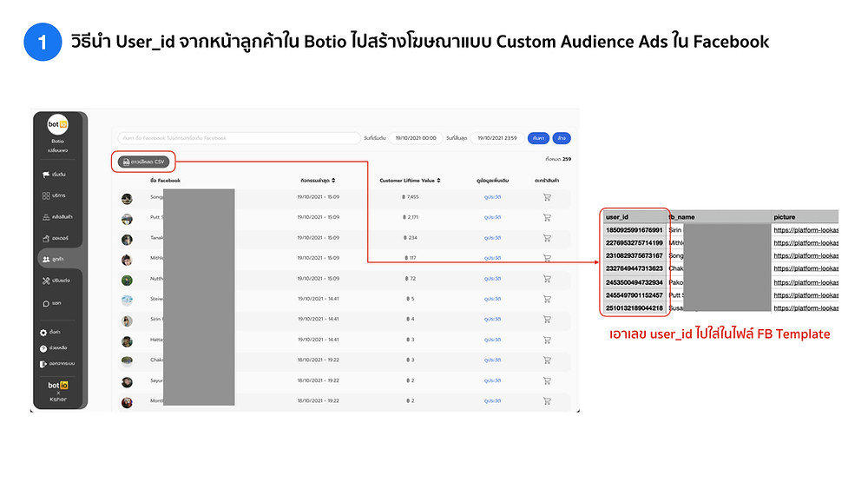Screen dimensions: 868x489
Task: Click the avatar of customer Mont
Action: (x=127, y=403)
